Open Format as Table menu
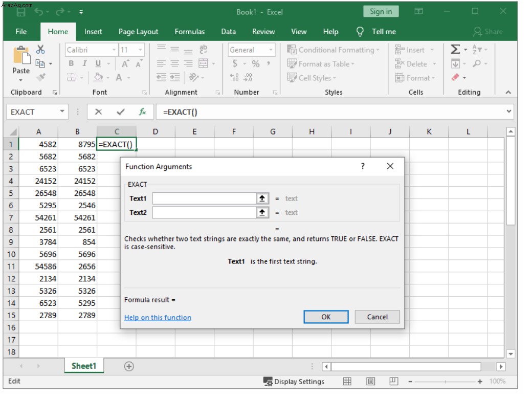 pos(321,64)
